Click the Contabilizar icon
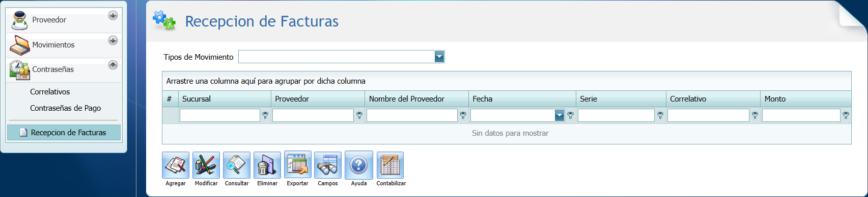This screenshot has height=197, width=868. click(x=390, y=165)
